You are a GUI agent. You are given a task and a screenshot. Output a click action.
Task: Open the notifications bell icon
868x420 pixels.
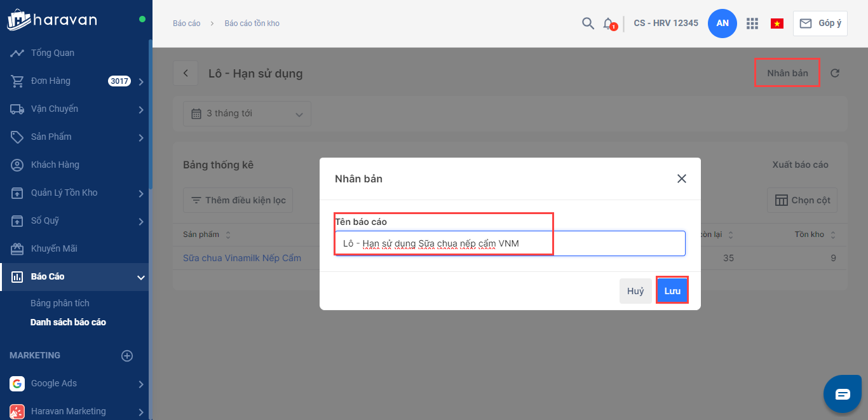pyautogui.click(x=608, y=24)
